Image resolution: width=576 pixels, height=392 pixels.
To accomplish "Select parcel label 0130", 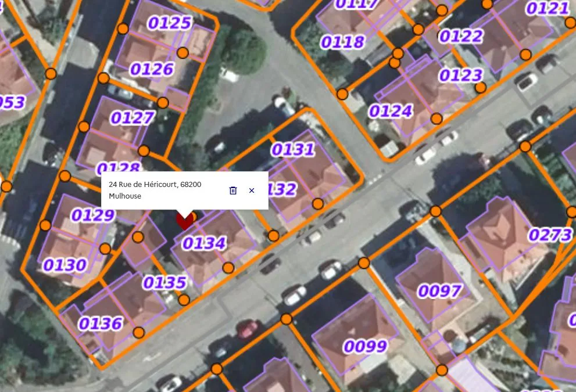I will coord(65,265).
